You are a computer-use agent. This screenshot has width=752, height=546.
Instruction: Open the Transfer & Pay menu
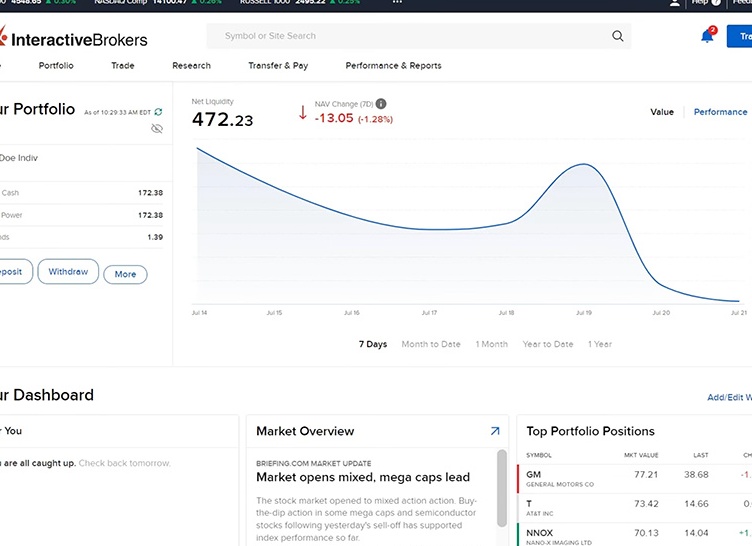click(278, 66)
